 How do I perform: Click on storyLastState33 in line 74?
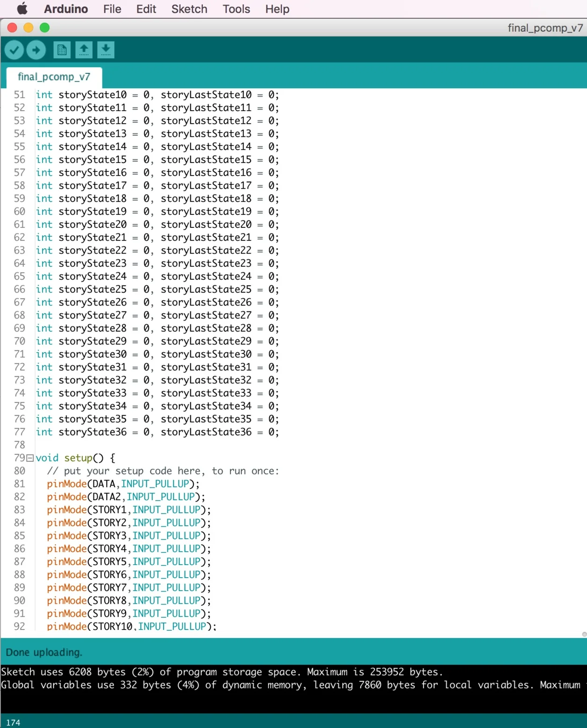click(206, 393)
